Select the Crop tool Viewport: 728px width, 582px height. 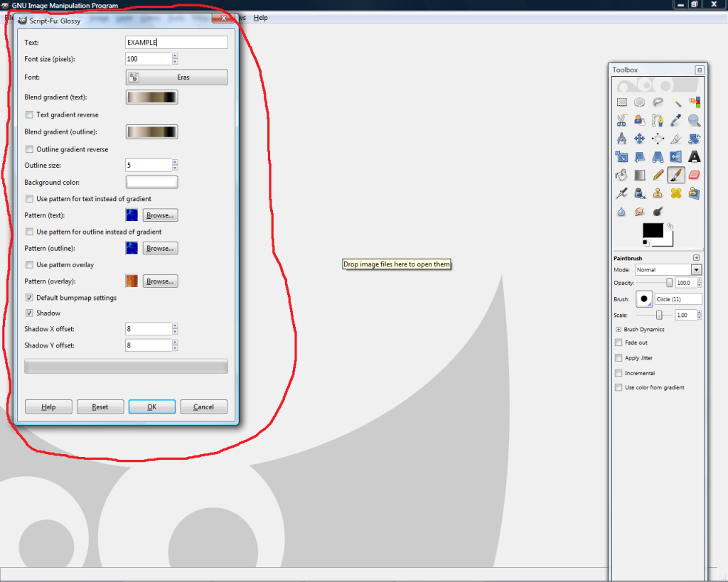coord(676,139)
